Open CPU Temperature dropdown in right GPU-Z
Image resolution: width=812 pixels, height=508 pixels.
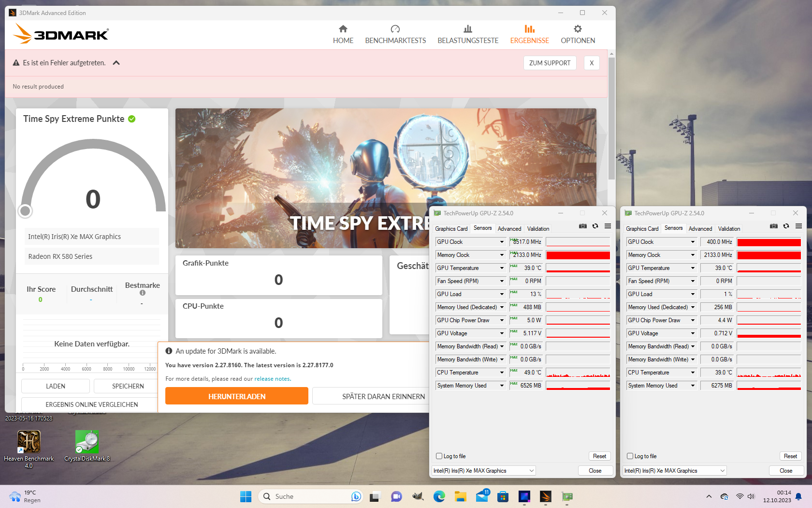pyautogui.click(x=692, y=373)
